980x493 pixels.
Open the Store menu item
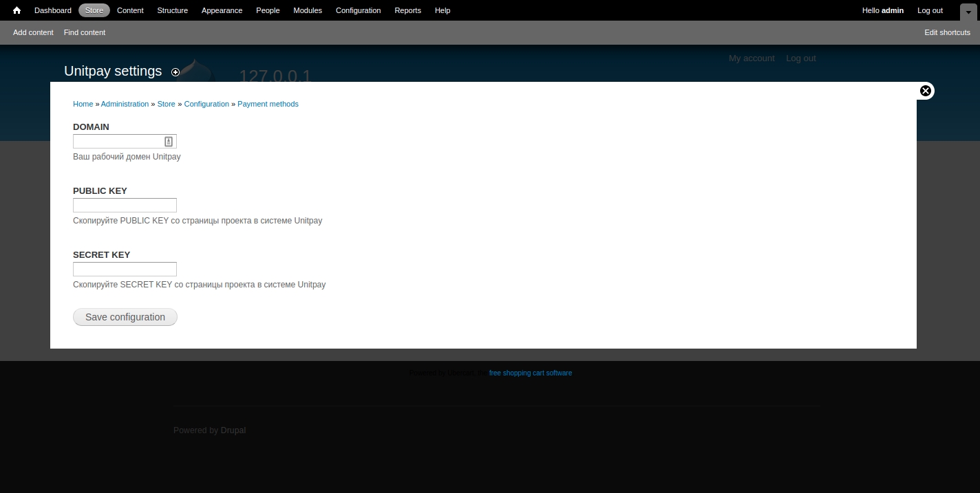(94, 10)
